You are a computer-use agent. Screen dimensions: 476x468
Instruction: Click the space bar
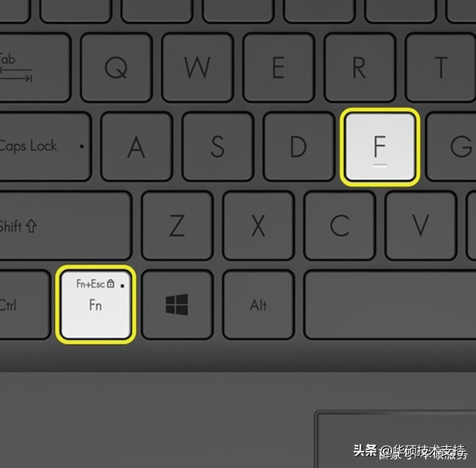click(390, 304)
